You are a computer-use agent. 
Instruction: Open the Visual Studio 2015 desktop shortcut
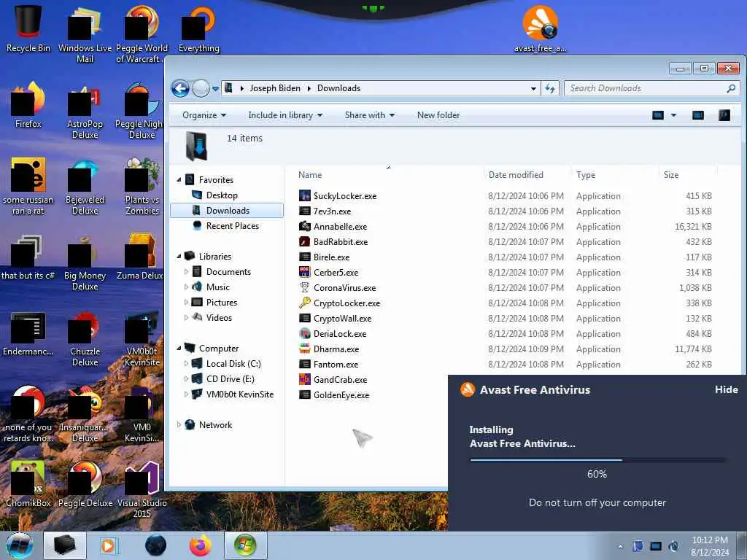click(x=142, y=489)
